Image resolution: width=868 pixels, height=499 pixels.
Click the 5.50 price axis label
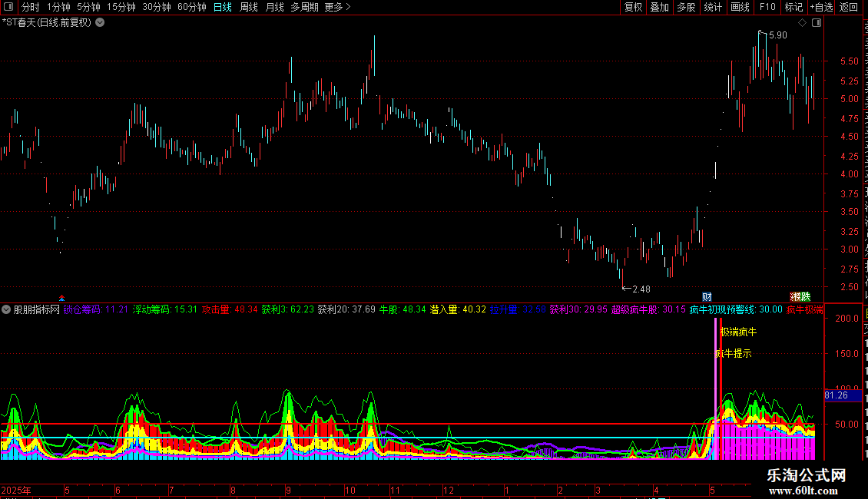849,61
